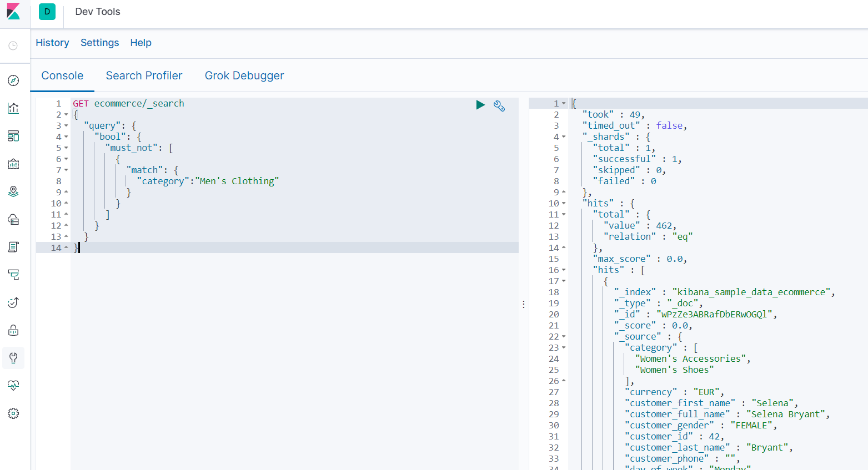Image resolution: width=868 pixels, height=470 pixels.
Task: Open Management from the gear icon
Action: (13, 413)
